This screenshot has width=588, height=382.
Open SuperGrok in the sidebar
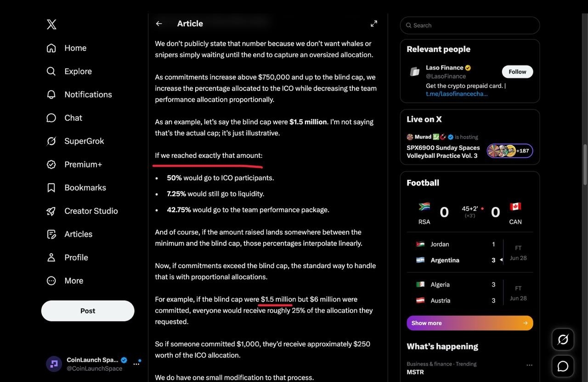click(x=75, y=141)
